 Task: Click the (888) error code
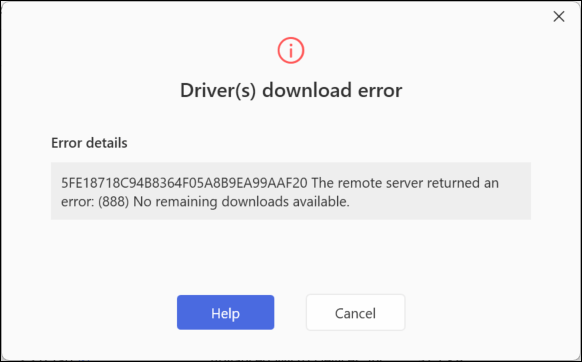point(114,202)
